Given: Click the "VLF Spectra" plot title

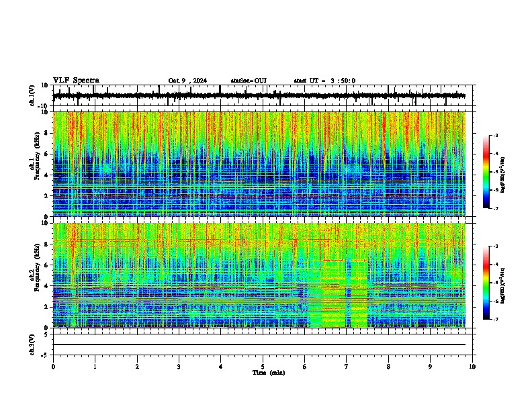Looking at the screenshot, I should point(76,81).
